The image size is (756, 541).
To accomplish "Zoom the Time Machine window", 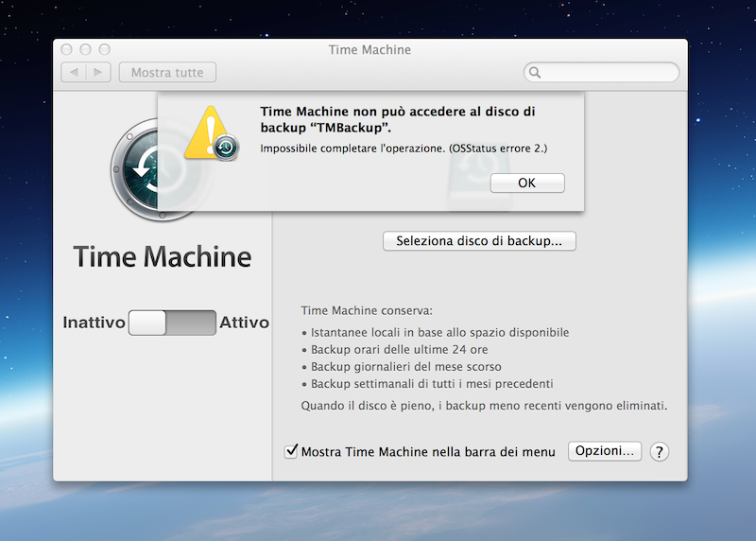I will [104, 49].
